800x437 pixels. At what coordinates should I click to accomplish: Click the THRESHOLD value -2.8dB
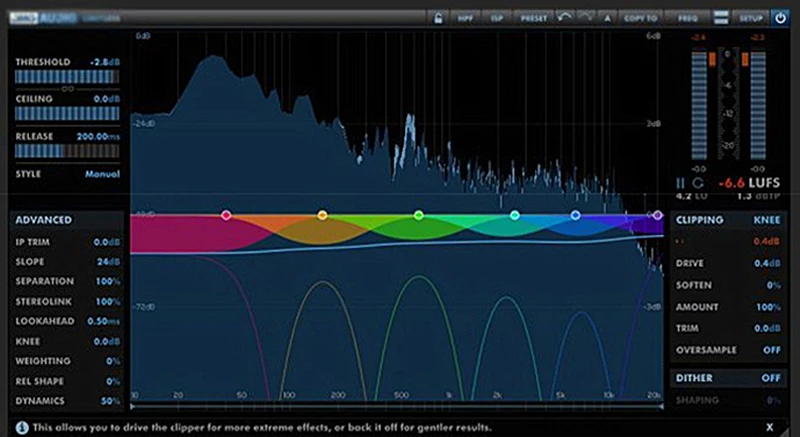click(105, 62)
